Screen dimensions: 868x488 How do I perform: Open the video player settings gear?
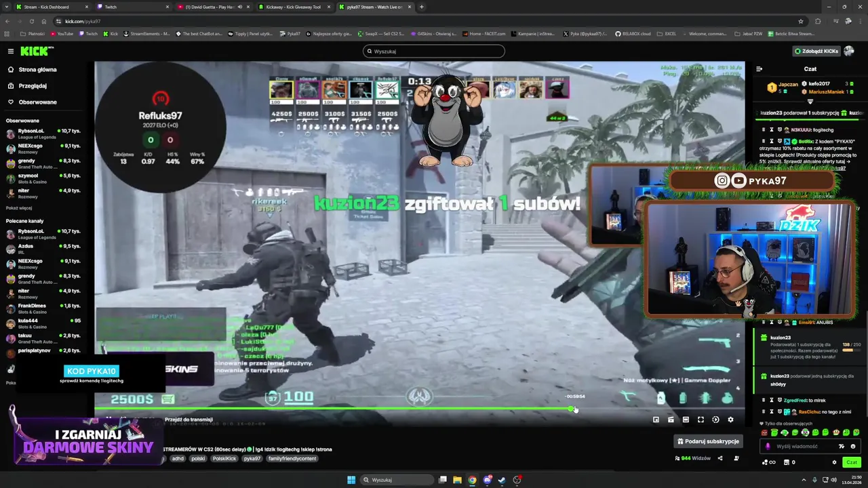point(730,420)
